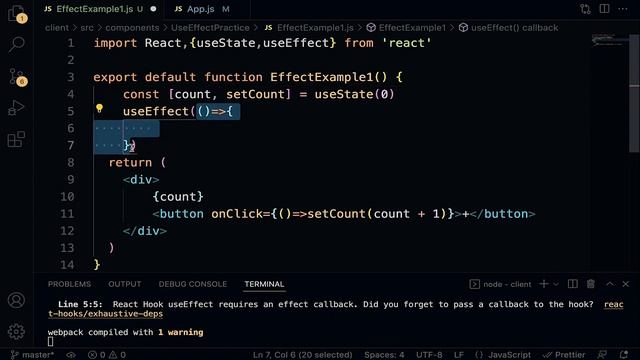Click breadcrumb EffectExample1 function symbol
The image size is (640, 360).
tap(406, 28)
